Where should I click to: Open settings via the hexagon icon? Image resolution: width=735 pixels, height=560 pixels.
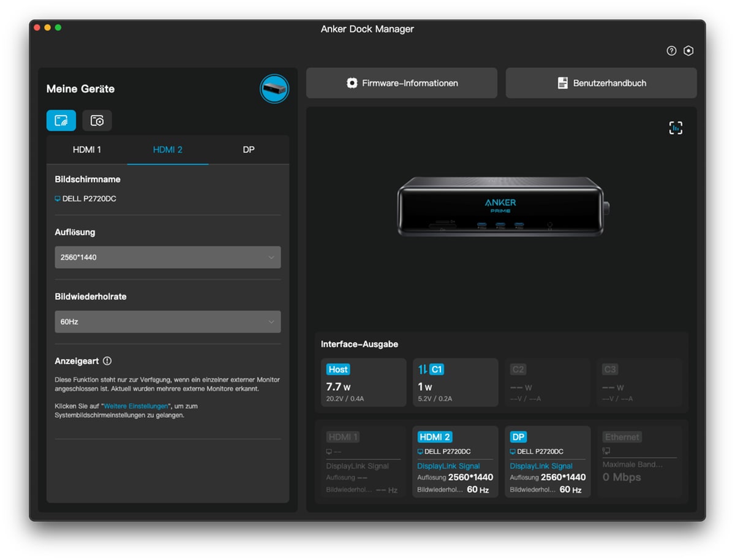[x=688, y=51]
